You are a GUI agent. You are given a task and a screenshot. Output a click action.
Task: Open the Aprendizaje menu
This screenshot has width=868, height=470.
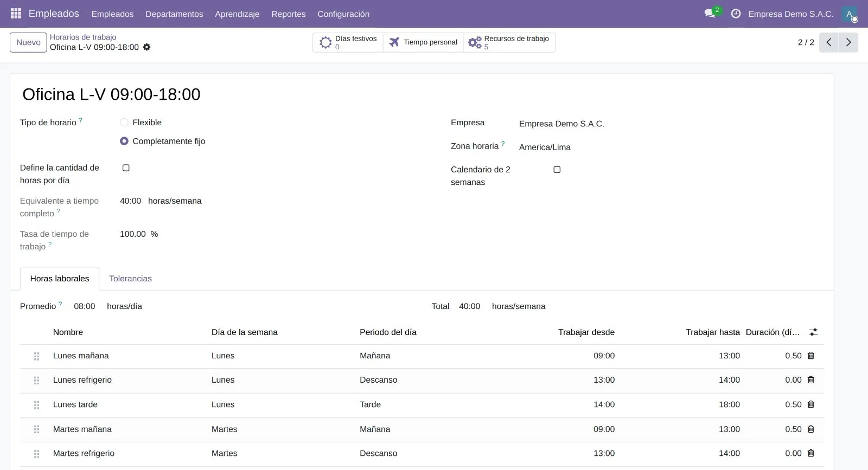(x=237, y=14)
